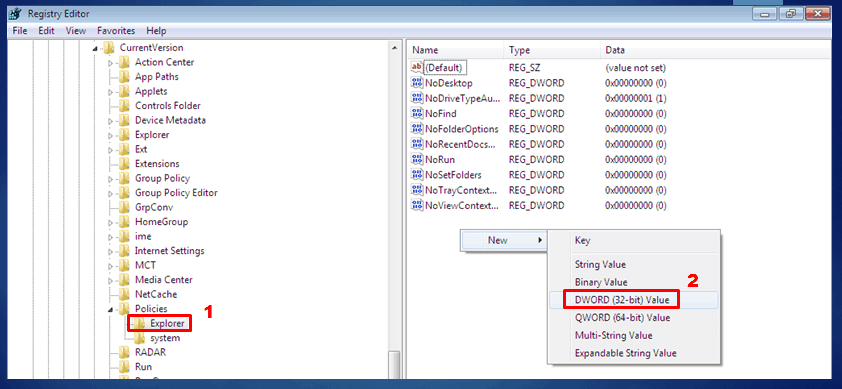Select the Run folder icon
This screenshot has height=389, width=842.
[x=125, y=367]
